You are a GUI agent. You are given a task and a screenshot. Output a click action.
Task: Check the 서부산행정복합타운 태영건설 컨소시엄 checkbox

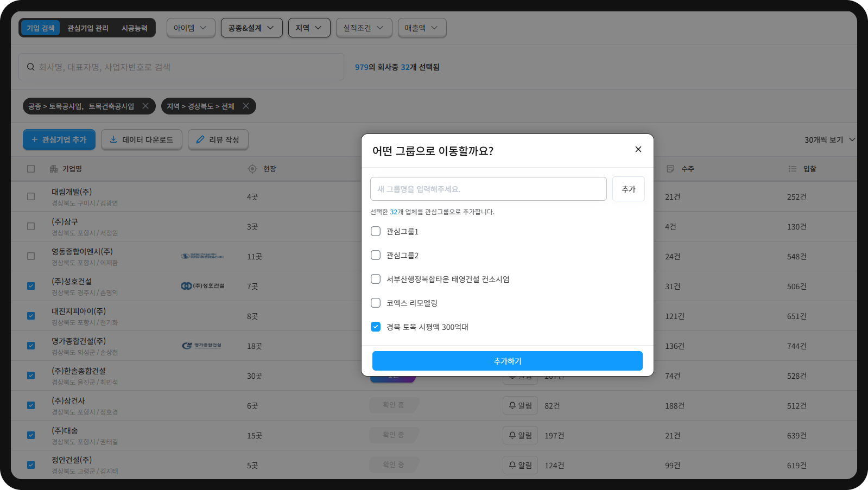coord(376,279)
